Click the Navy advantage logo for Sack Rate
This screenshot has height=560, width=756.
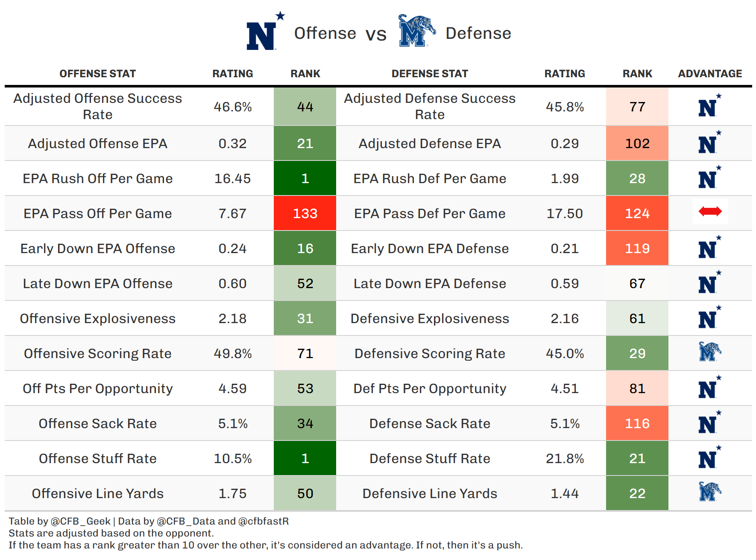point(709,423)
